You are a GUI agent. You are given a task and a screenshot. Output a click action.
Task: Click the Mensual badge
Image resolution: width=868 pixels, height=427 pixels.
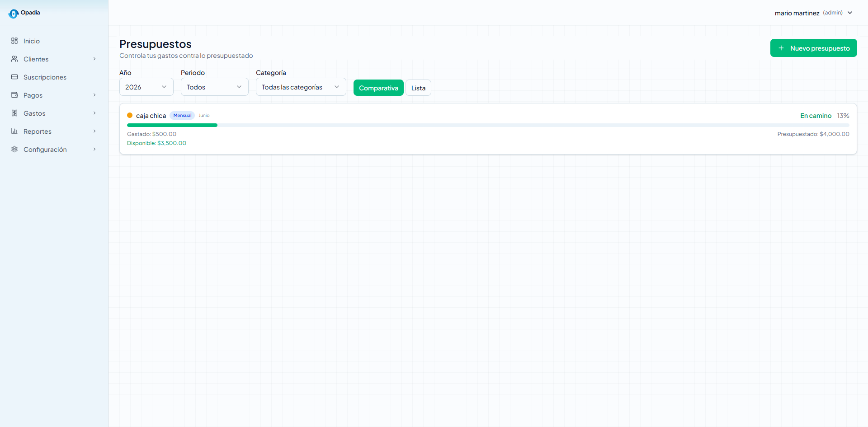183,115
